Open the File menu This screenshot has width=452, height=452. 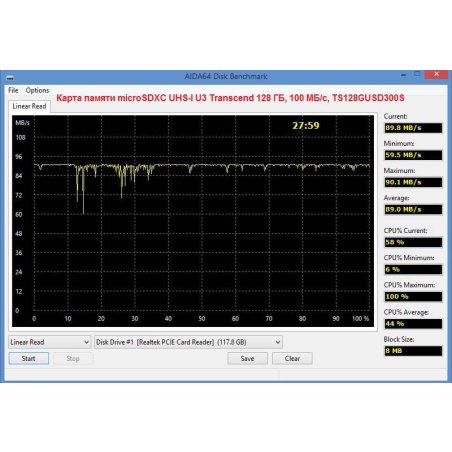(x=13, y=90)
